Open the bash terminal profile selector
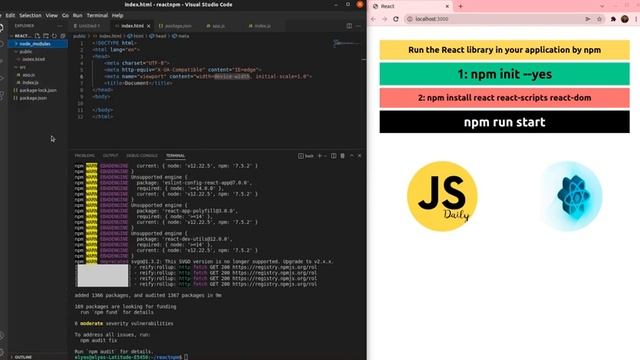 [x=306, y=156]
